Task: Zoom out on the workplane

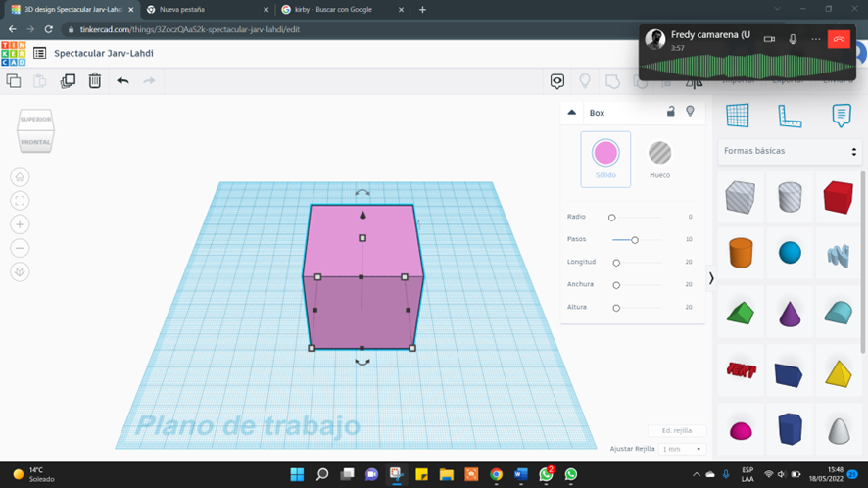Action: pos(20,248)
